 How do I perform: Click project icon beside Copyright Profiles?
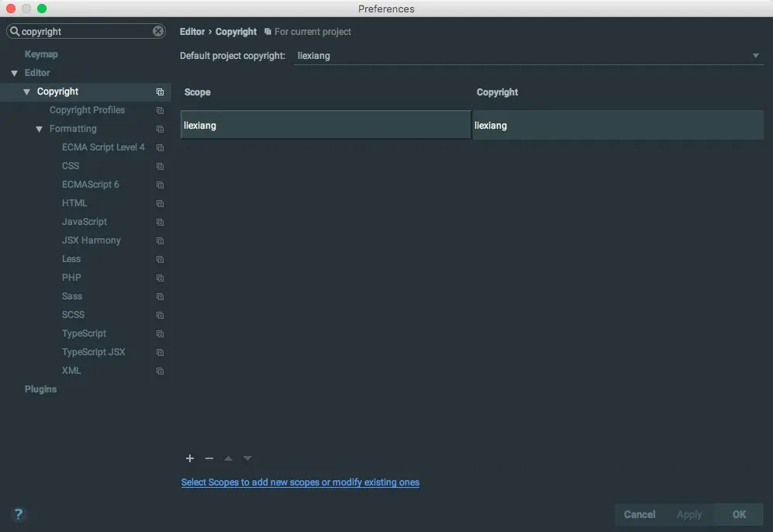click(x=160, y=110)
